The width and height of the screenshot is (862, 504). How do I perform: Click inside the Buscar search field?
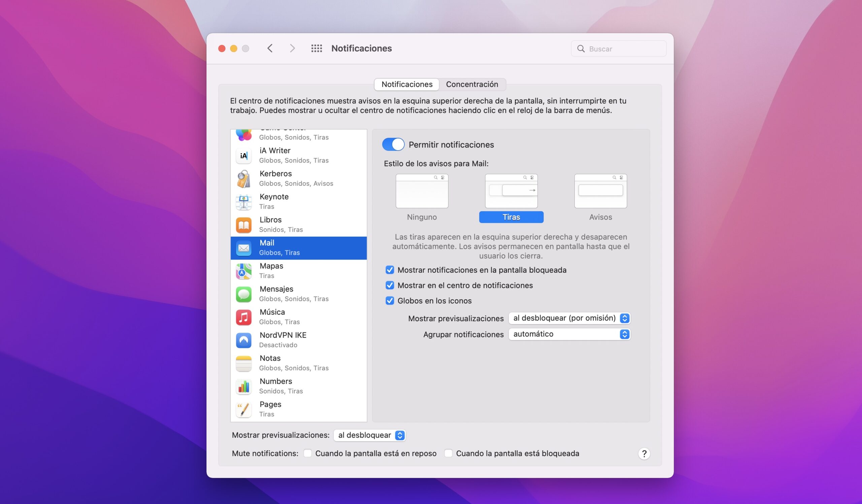619,48
